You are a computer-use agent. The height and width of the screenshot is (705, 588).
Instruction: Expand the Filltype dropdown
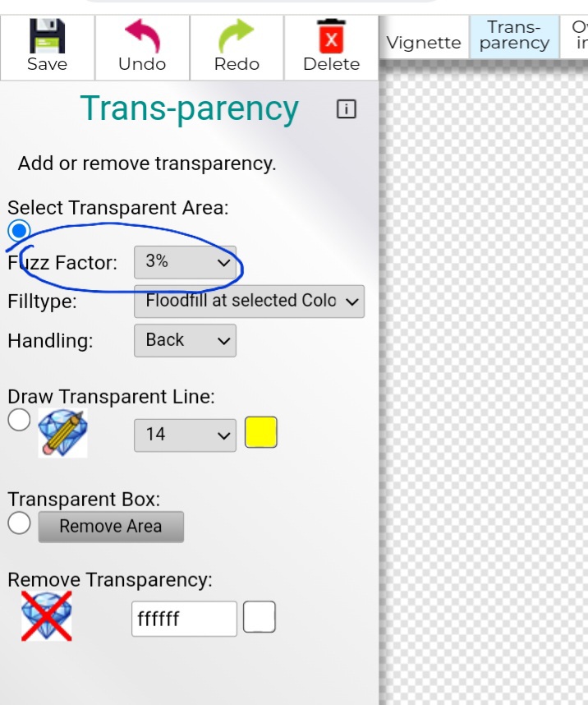pos(249,302)
